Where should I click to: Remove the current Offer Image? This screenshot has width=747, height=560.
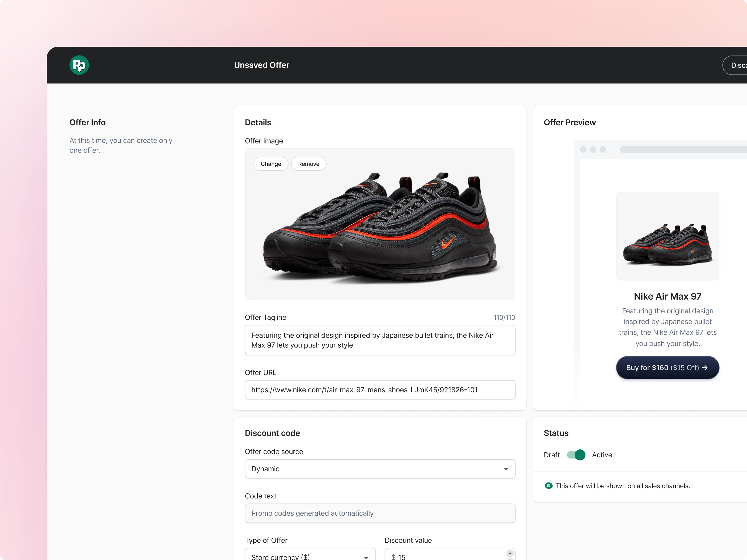pos(308,164)
